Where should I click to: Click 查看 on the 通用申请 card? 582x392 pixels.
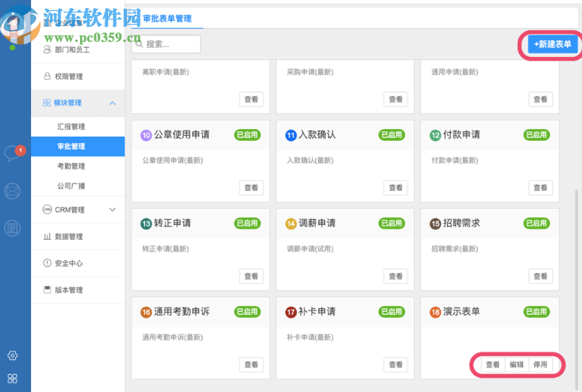540,99
